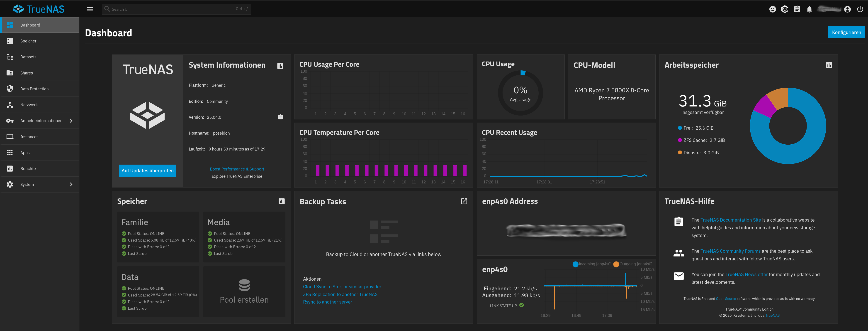This screenshot has height=331, width=868.
Task: Click the Dashboard grid icon
Action: (10, 25)
